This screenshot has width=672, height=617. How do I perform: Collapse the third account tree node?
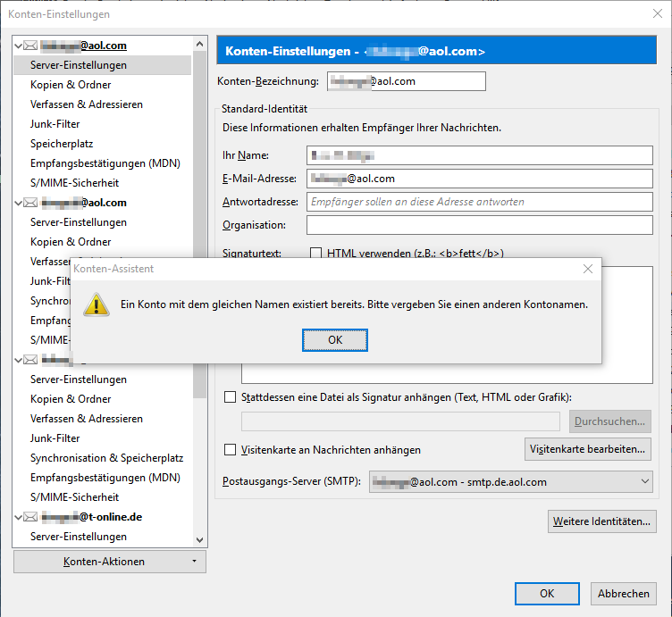[x=19, y=360]
